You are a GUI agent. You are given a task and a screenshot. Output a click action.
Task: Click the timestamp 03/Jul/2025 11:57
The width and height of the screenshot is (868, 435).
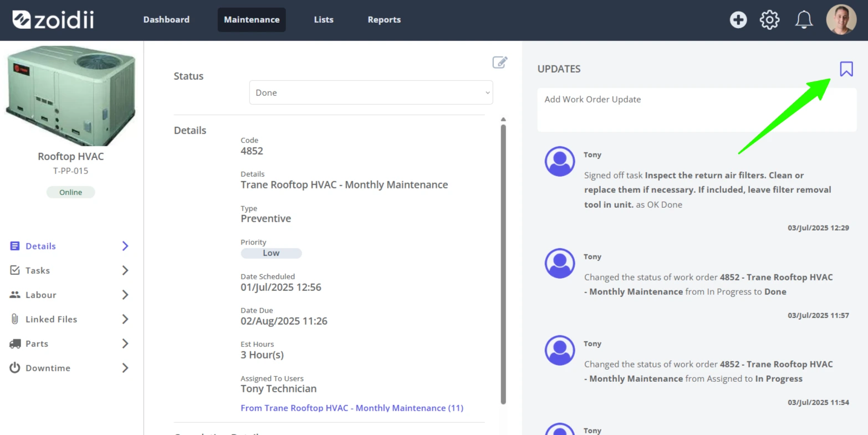coord(818,315)
